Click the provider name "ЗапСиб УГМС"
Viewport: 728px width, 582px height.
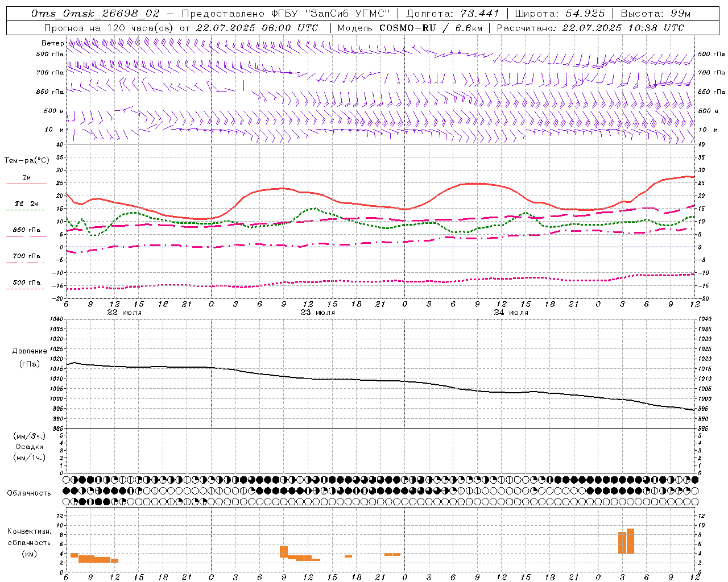[348, 14]
